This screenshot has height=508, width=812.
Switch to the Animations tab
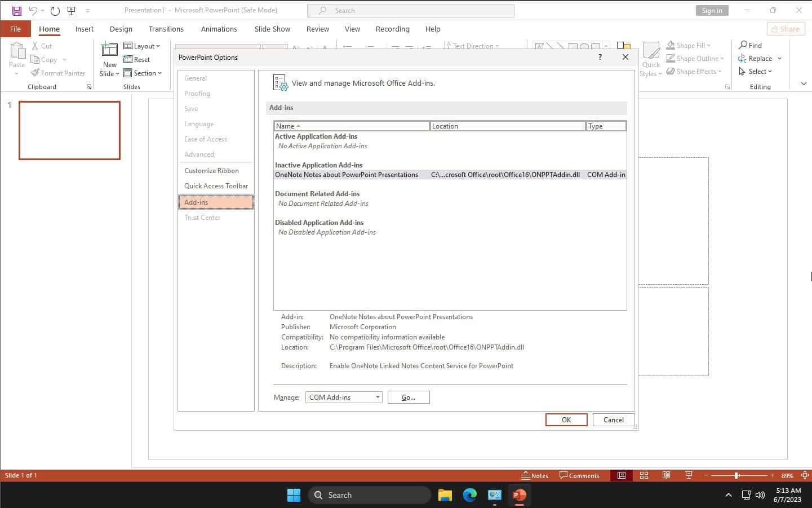click(x=219, y=29)
